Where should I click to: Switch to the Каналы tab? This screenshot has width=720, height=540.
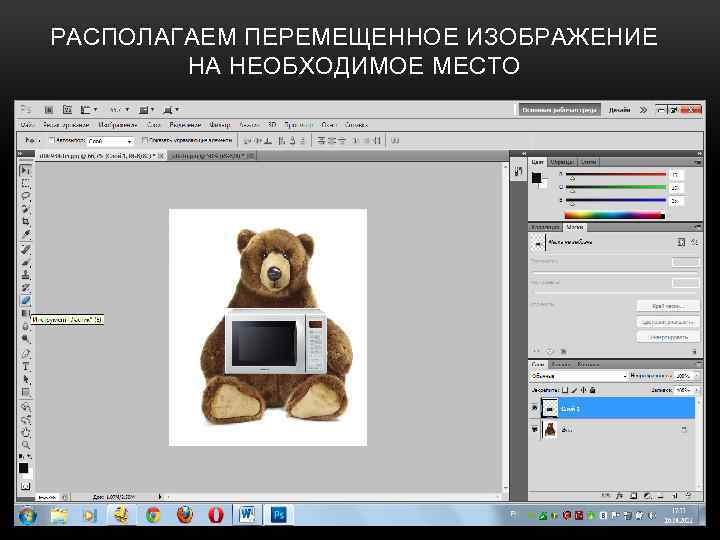coord(560,364)
